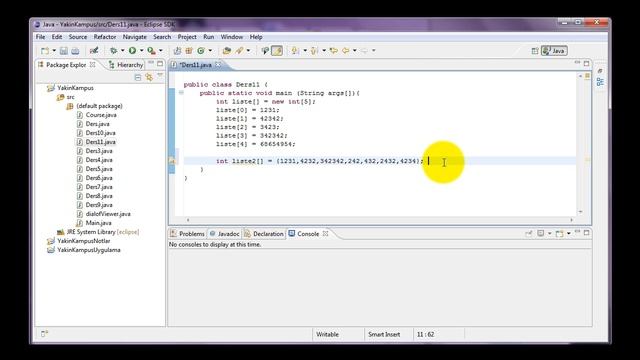This screenshot has width=640, height=360.
Task: Toggle Link with Editor in Package Explorer
Action: [149, 77]
